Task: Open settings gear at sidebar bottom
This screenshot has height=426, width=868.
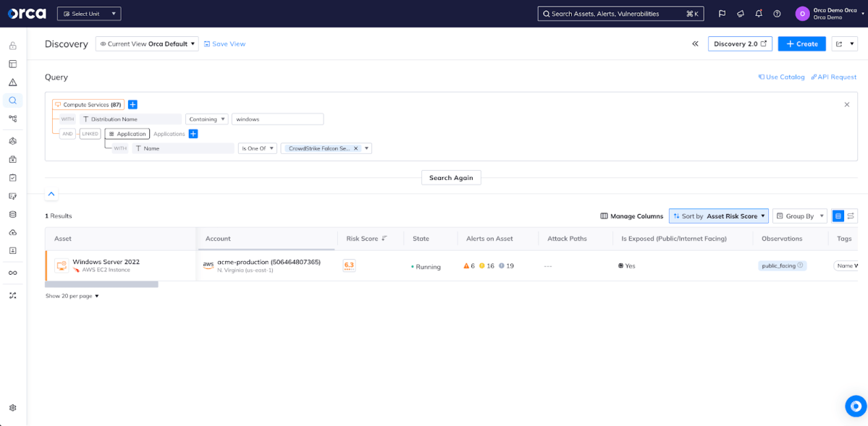Action: pyautogui.click(x=13, y=408)
